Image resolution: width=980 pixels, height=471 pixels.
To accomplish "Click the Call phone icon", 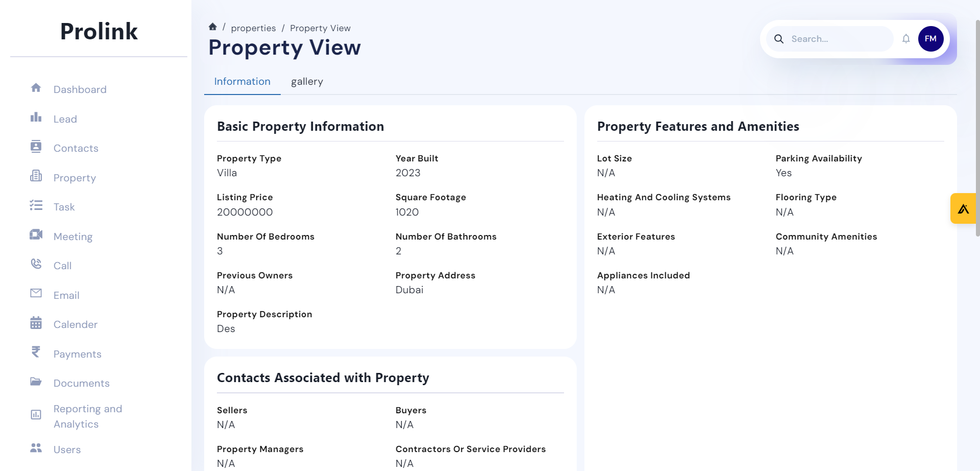I will pos(36,264).
